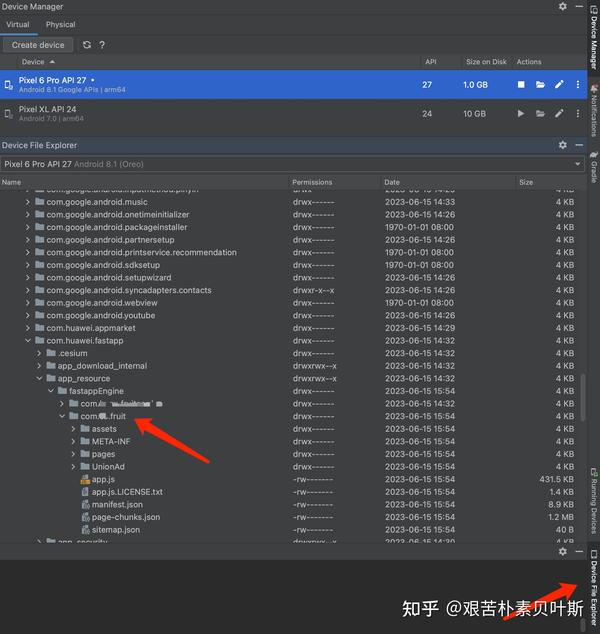
Task: Launch the Pixel XL API 24 emulator
Action: pyautogui.click(x=521, y=114)
